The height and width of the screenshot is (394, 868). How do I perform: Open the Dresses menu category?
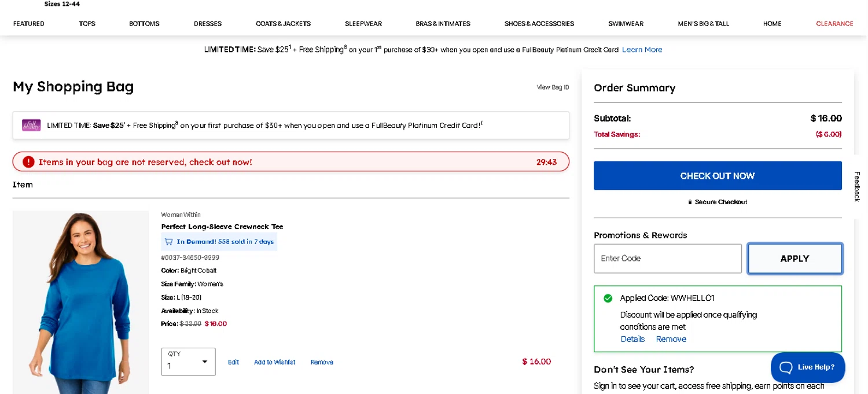click(208, 24)
